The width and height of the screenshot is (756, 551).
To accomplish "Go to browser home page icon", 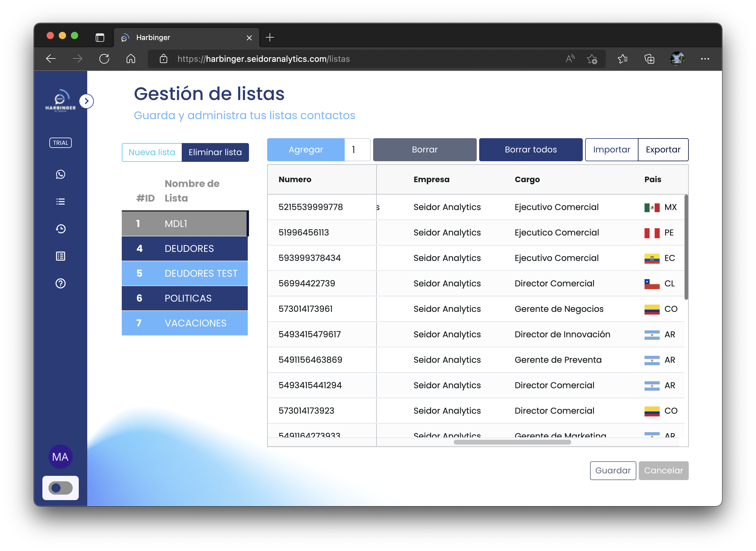I will coord(131,59).
